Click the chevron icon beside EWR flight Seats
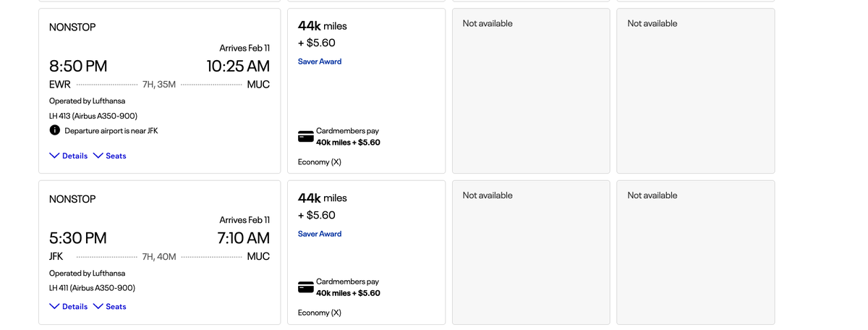Screen dimensions: 868x330 point(98,156)
